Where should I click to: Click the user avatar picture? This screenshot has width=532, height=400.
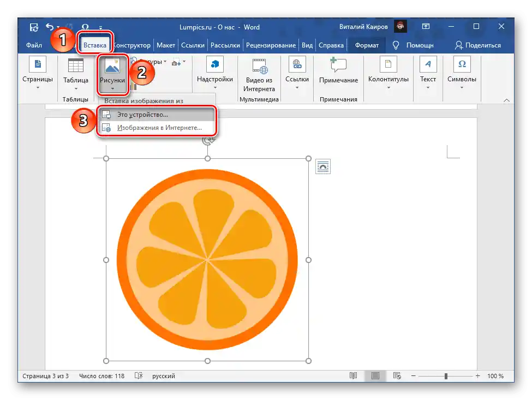[401, 26]
